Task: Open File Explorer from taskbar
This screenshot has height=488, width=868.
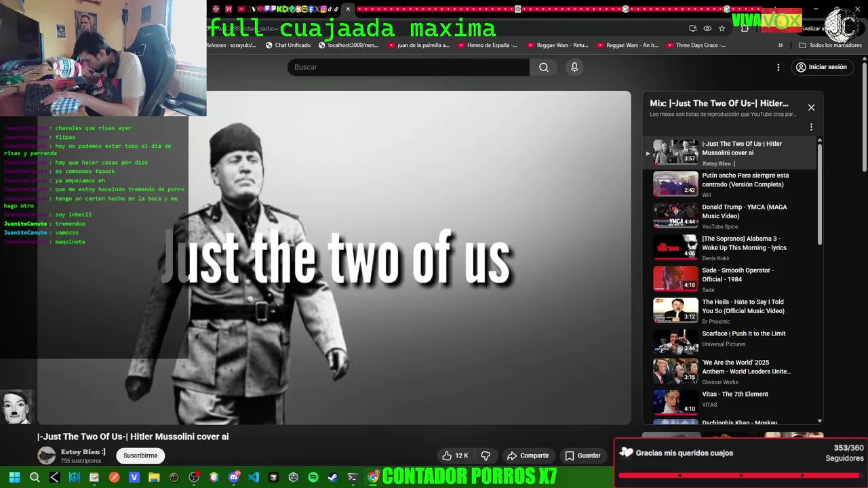Action: pyautogui.click(x=154, y=477)
